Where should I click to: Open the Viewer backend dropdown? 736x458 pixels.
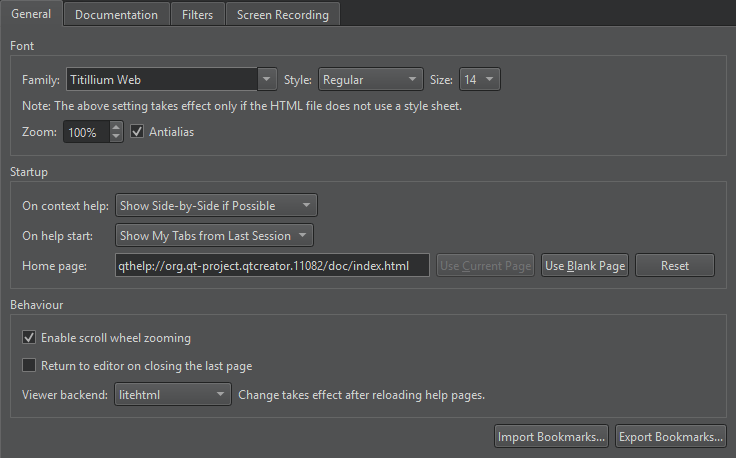tap(173, 395)
